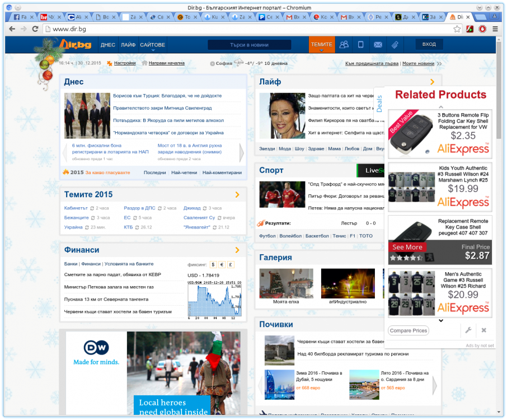The width and height of the screenshot is (507, 420).
Task: Open the Към предишната първа link
Action: (372, 63)
